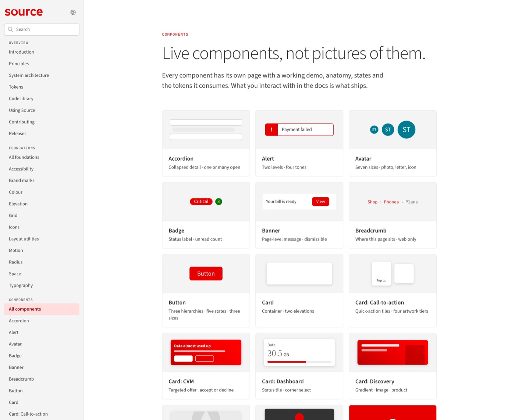The image size is (515, 420).
Task: Select Colour in the Foundations list
Action: 15,192
